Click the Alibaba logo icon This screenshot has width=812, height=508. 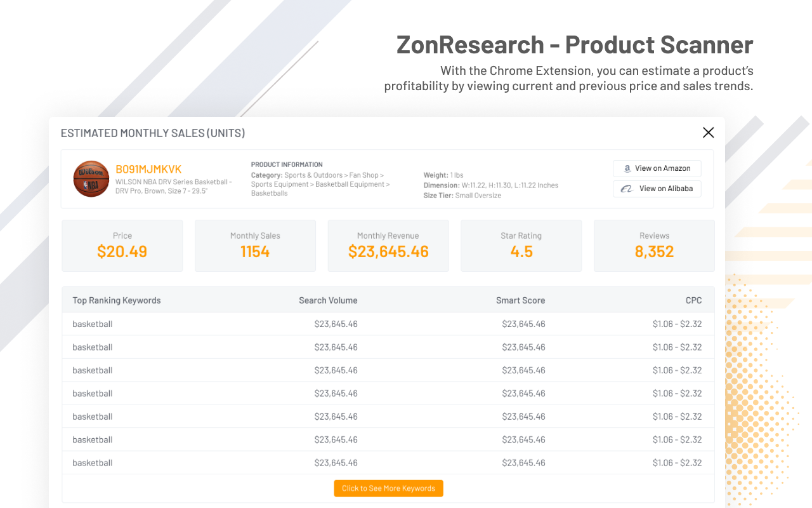pyautogui.click(x=627, y=189)
